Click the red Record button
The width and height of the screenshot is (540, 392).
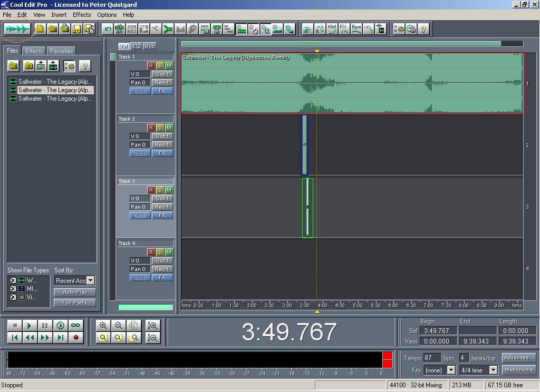76,338
